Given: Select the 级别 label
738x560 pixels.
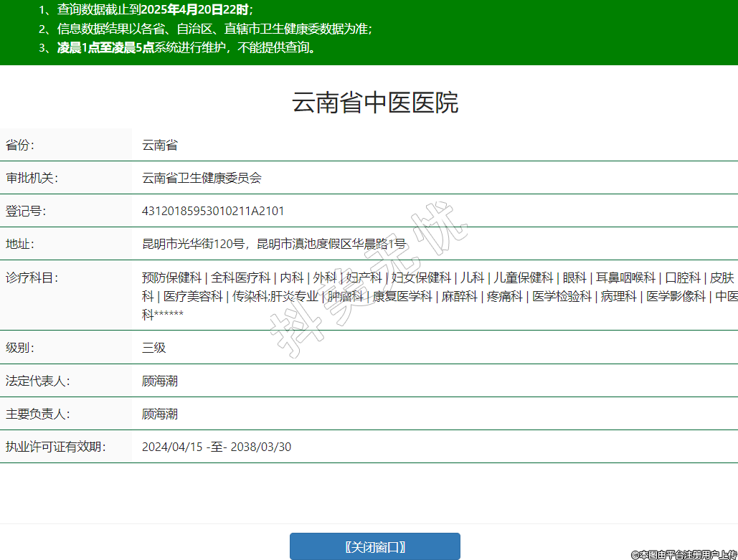Looking at the screenshot, I should [x=20, y=348].
